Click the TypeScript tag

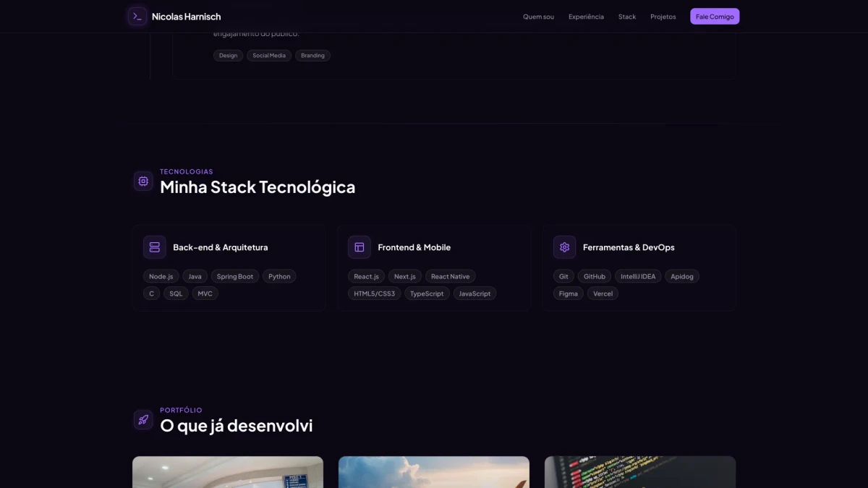click(x=427, y=294)
